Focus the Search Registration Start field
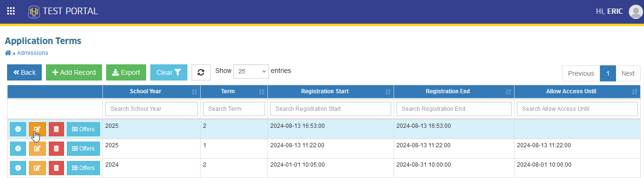The width and height of the screenshot is (644, 178). pyautogui.click(x=331, y=109)
